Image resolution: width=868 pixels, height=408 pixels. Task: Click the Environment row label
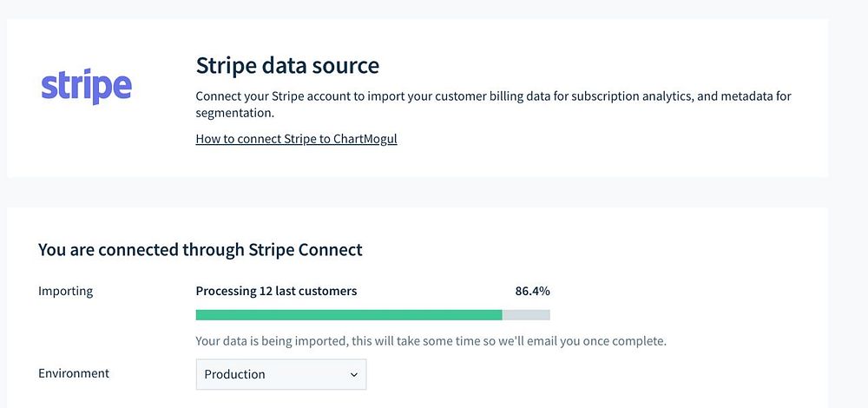(x=74, y=373)
